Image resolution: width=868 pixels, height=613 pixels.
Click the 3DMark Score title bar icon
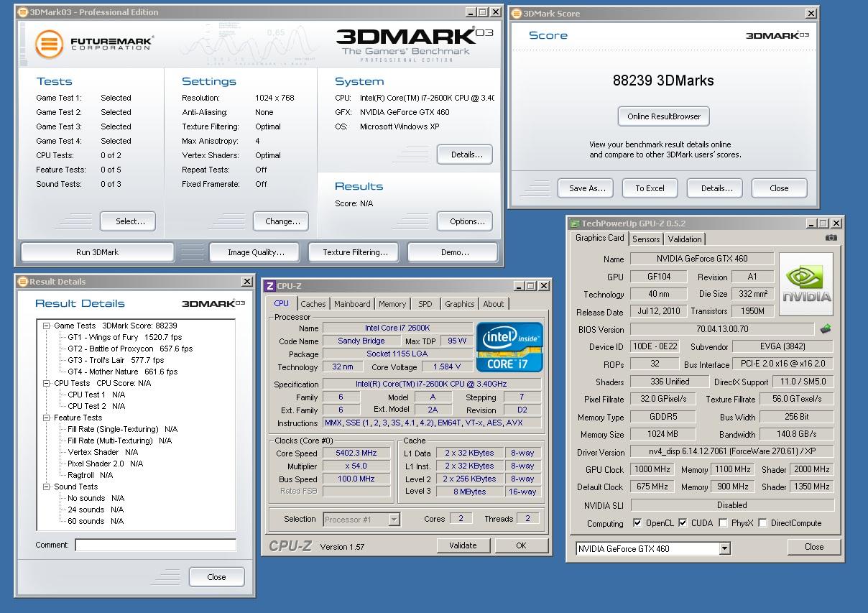tap(516, 14)
